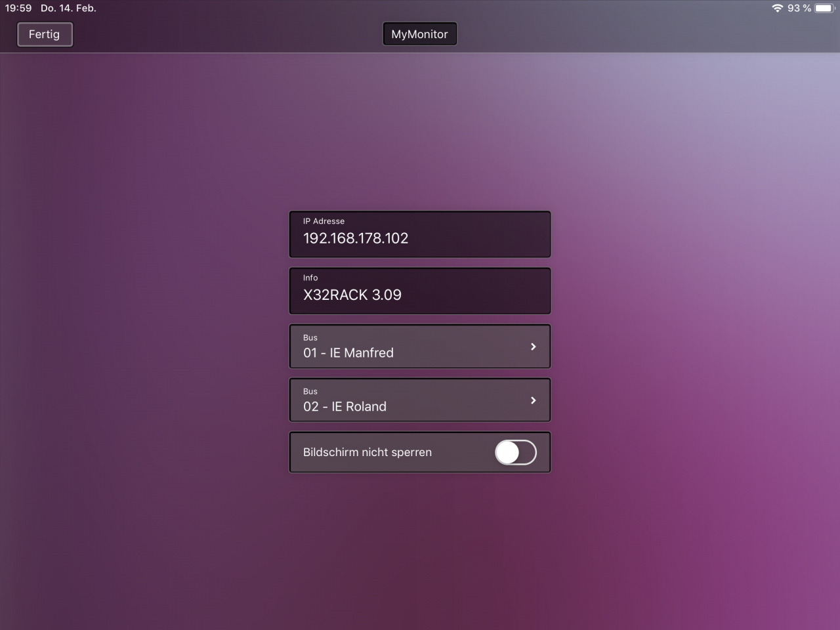Screen dimensions: 840x630
Task: Click the date Do. 14. Feb.
Action: [x=68, y=8]
